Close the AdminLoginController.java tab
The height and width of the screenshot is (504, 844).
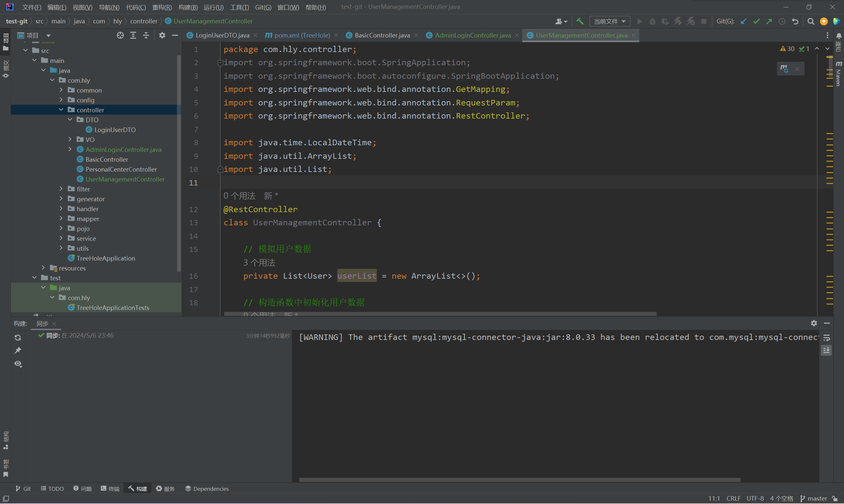(517, 35)
